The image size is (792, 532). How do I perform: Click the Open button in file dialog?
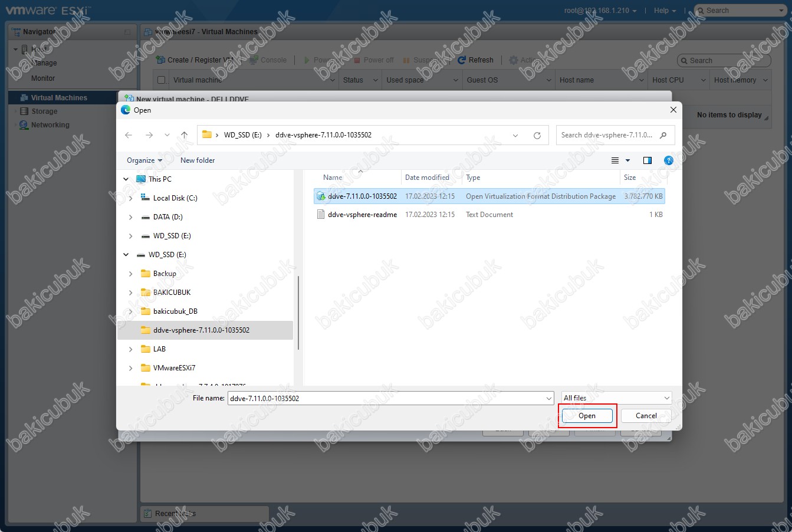coord(587,416)
